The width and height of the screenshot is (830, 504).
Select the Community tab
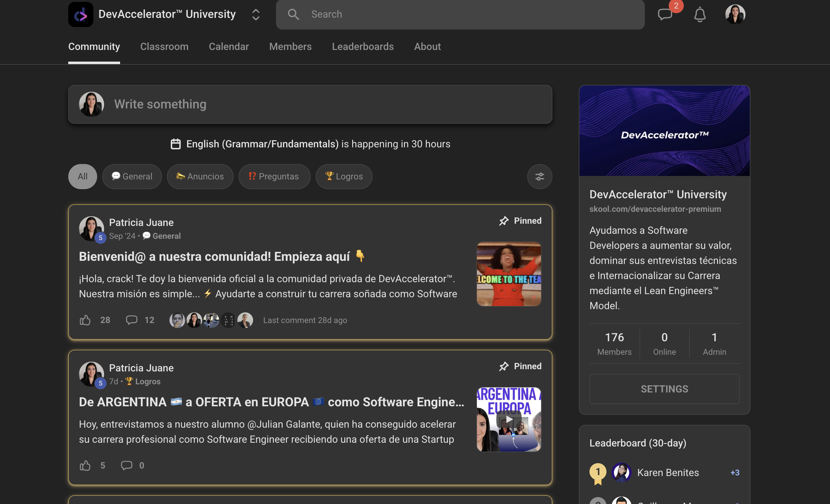[94, 47]
